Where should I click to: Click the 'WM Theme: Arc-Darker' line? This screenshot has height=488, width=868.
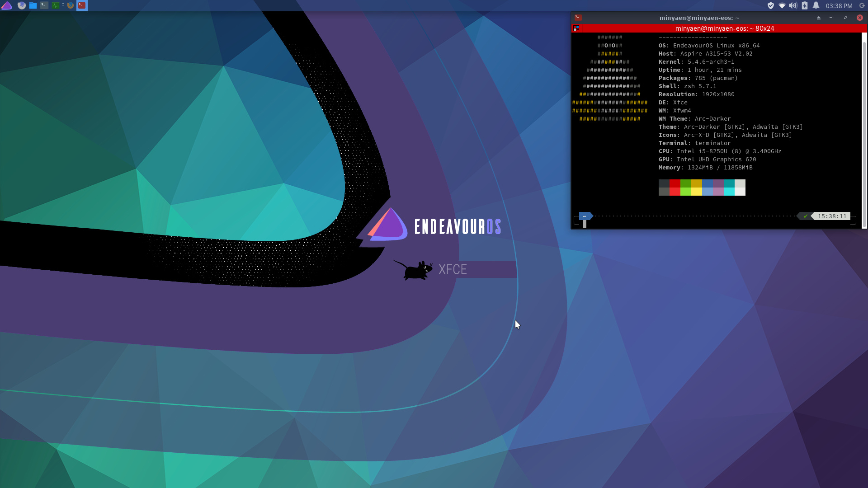tap(694, 119)
